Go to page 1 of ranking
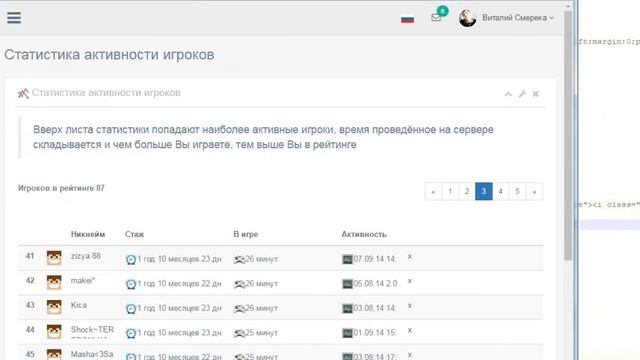Image resolution: width=640 pixels, height=360 pixels. tap(450, 191)
